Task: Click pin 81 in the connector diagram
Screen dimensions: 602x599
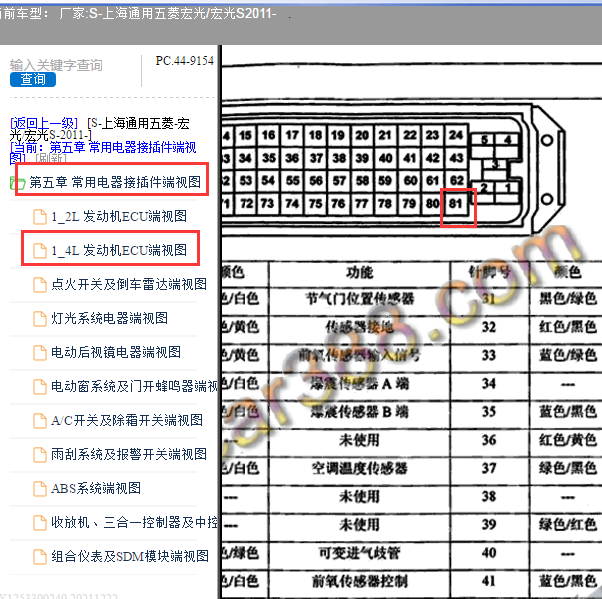Action: coord(456,203)
